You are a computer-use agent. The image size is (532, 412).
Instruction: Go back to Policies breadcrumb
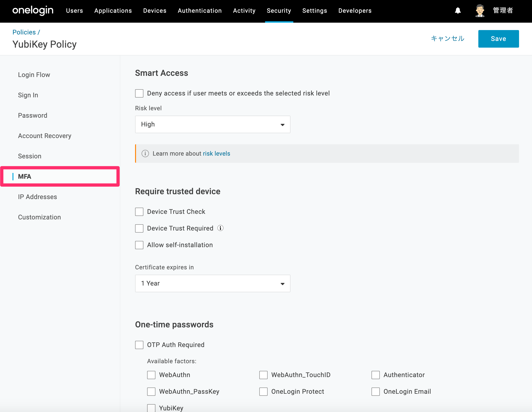[x=24, y=32]
